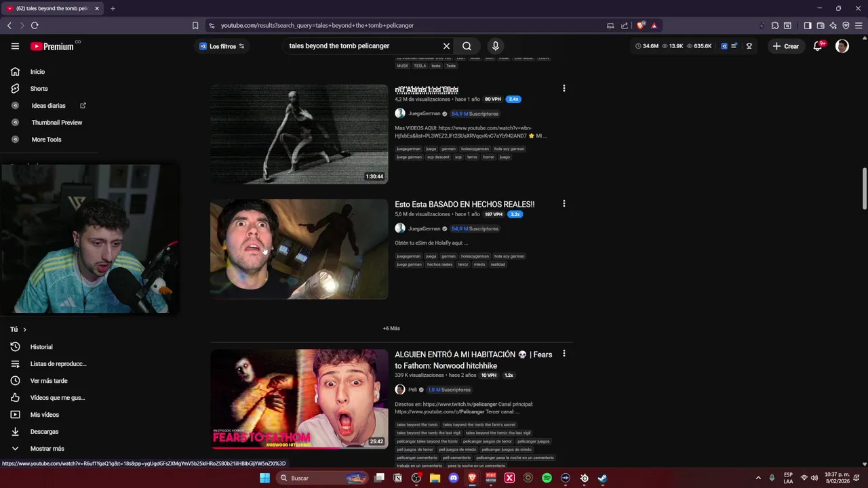Go to YouTube Premium home logo
868x488 pixels.
click(52, 46)
